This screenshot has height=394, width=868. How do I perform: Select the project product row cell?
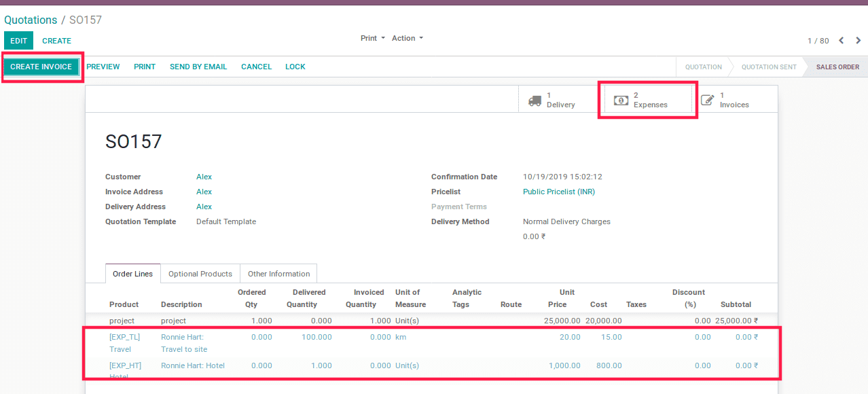[122, 321]
